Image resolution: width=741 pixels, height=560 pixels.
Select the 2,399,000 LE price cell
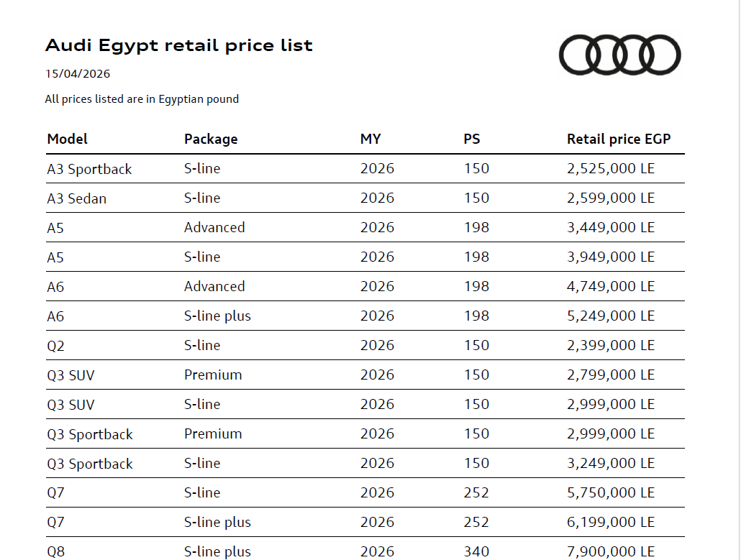(611, 346)
